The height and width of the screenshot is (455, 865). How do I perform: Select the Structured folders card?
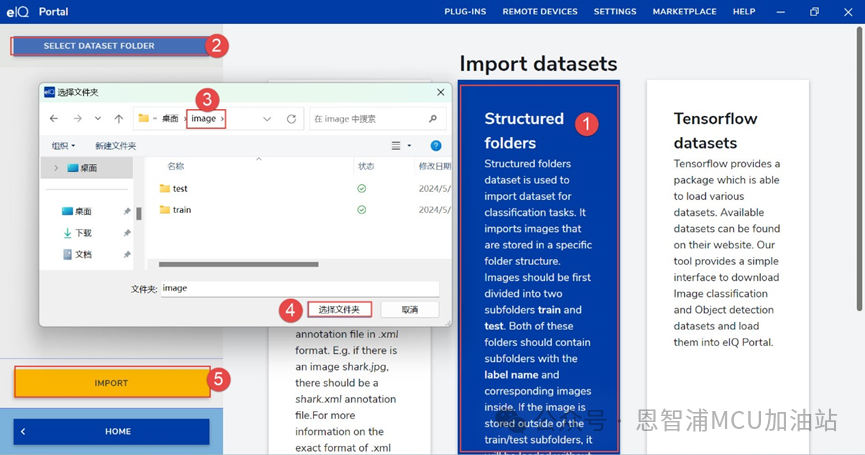tap(538, 267)
